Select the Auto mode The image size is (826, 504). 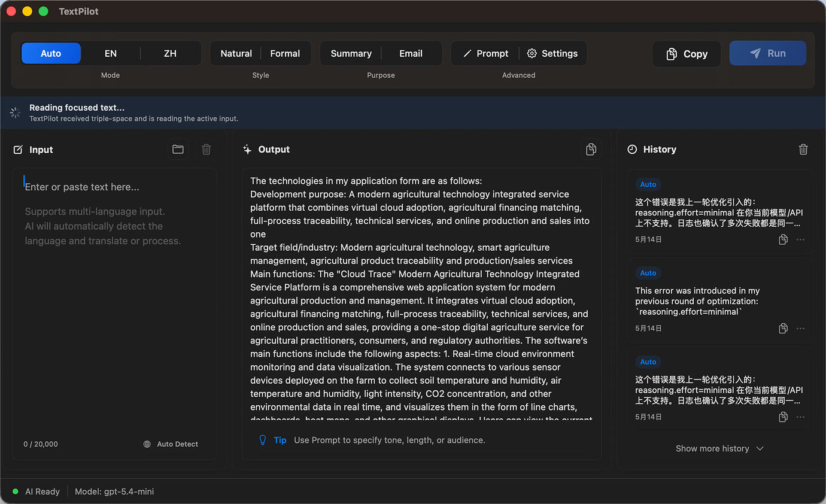click(x=51, y=53)
